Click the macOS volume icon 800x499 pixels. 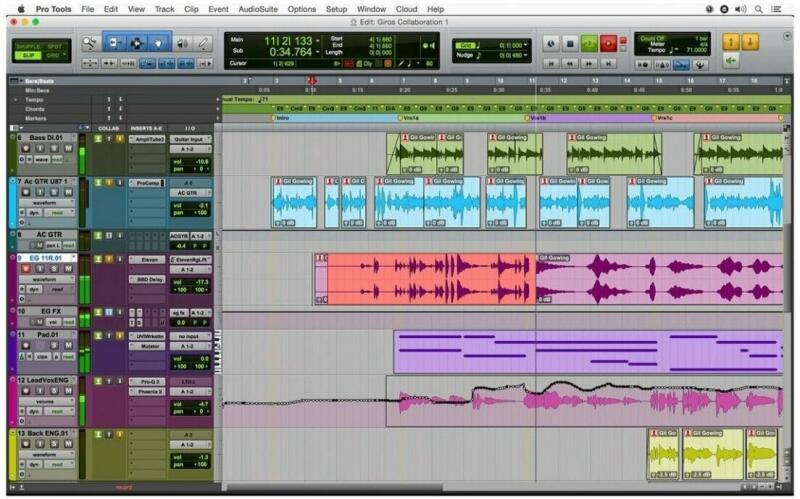[740, 9]
